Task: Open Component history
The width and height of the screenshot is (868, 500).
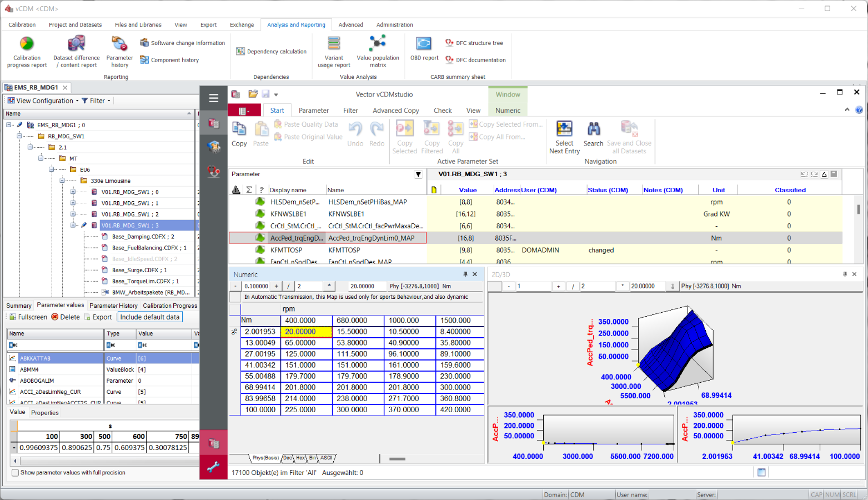Action: [169, 60]
